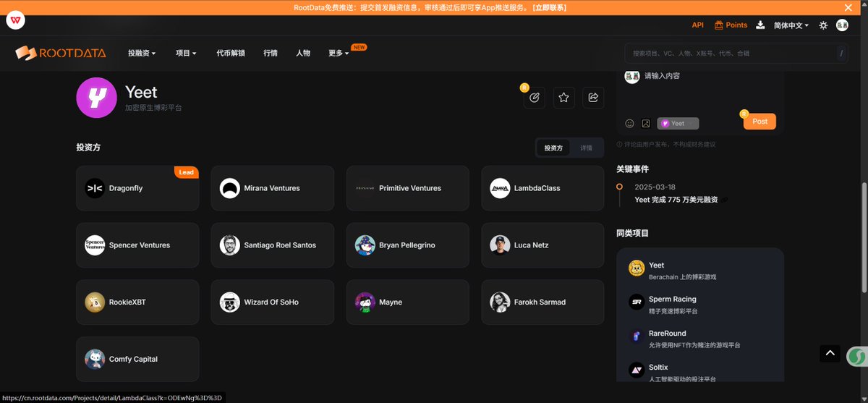Open the user avatar menu
Screen dimensions: 868x403
point(842,25)
